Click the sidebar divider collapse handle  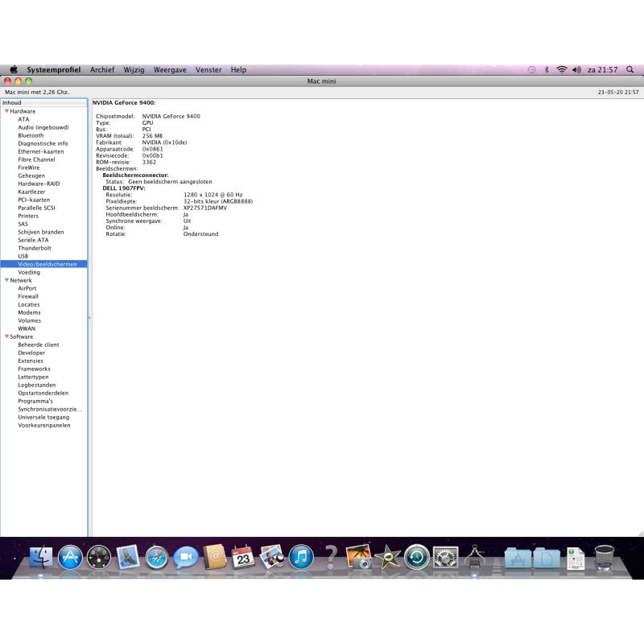89,317
